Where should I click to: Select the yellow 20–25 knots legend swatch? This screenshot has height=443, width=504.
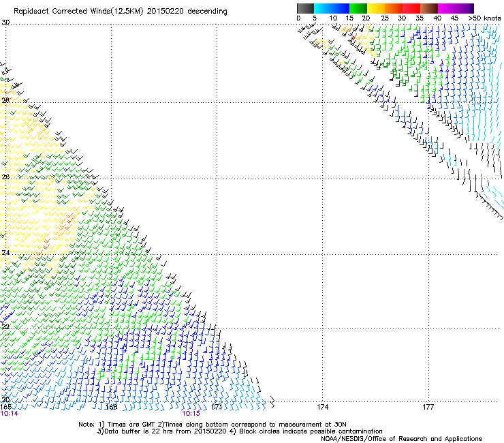tap(376, 8)
